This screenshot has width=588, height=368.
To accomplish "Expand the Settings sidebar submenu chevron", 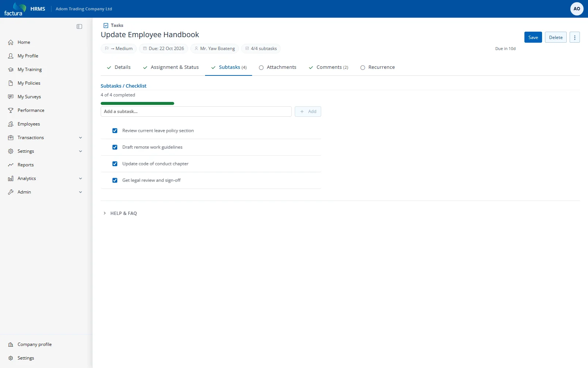I will click(80, 151).
